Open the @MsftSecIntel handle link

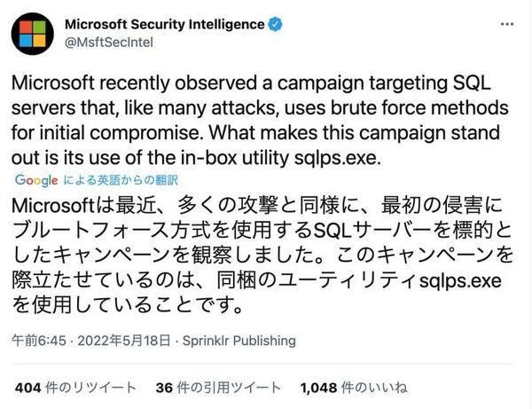pos(108,43)
